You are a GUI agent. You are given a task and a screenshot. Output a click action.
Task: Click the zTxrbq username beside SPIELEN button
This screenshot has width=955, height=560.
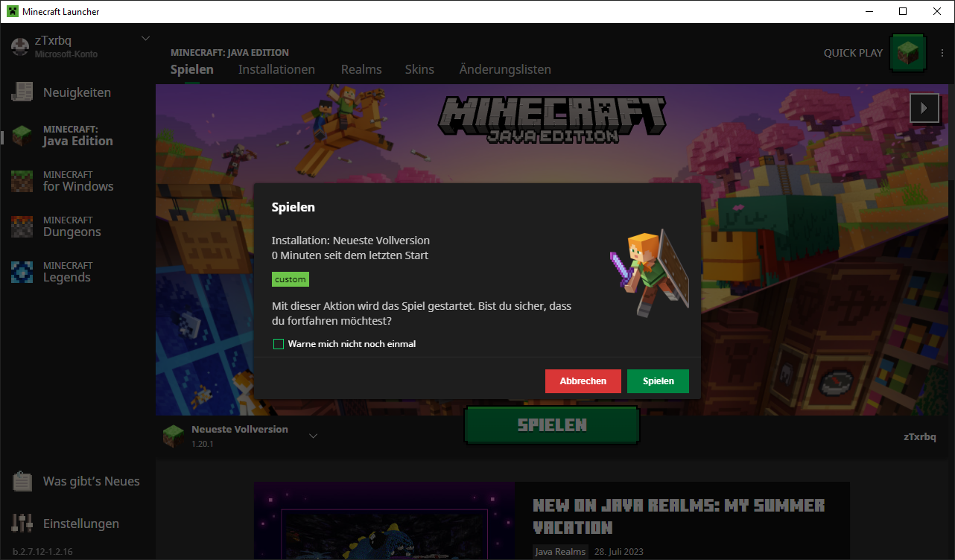coord(919,436)
